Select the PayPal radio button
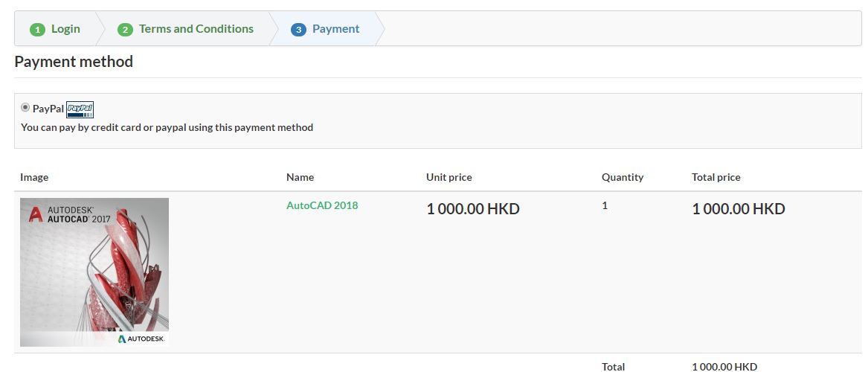This screenshot has height=372, width=868. [x=25, y=107]
